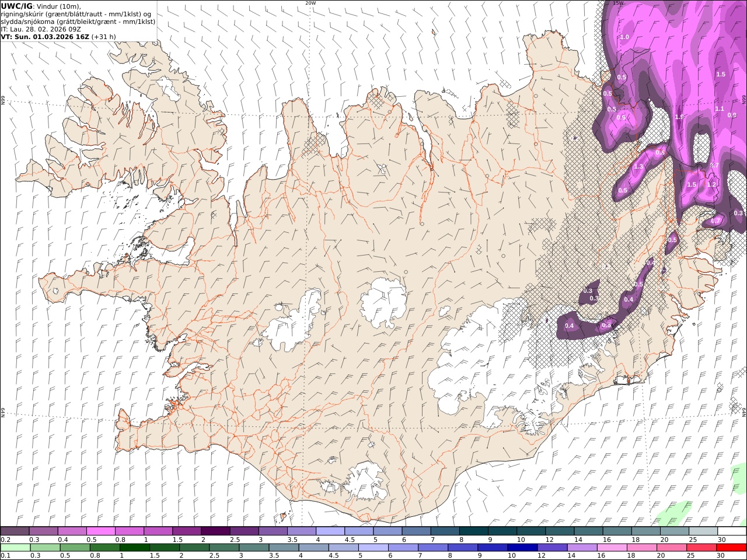Click the '1.3' snowfall value on the map
Screen dimensions: 747x560
pyautogui.click(x=638, y=167)
